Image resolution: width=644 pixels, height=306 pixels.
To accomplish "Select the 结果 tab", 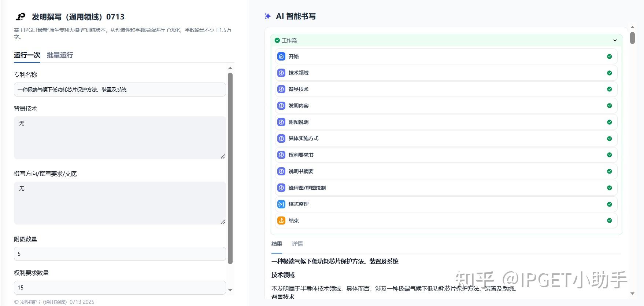I will 277,244.
